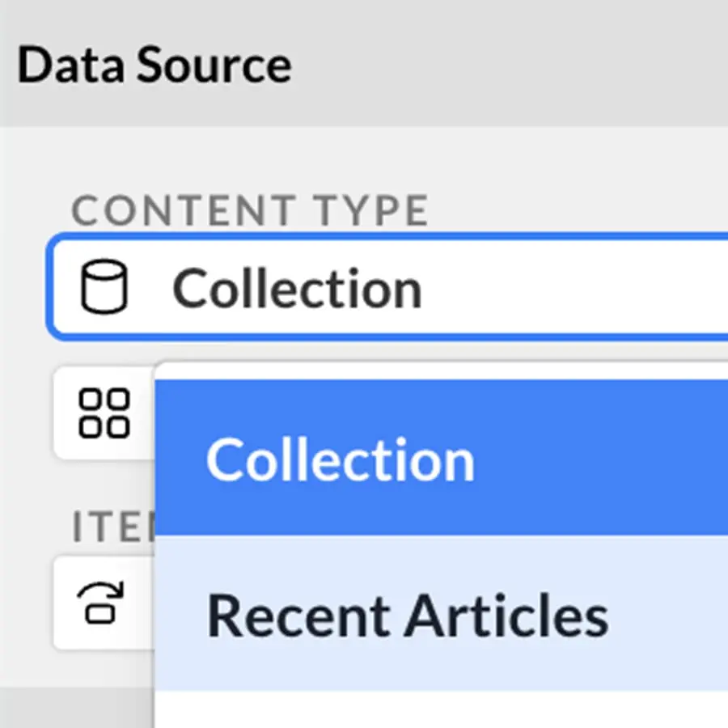Click the four-squares grid icon
Screen dimensions: 728x728
[104, 413]
